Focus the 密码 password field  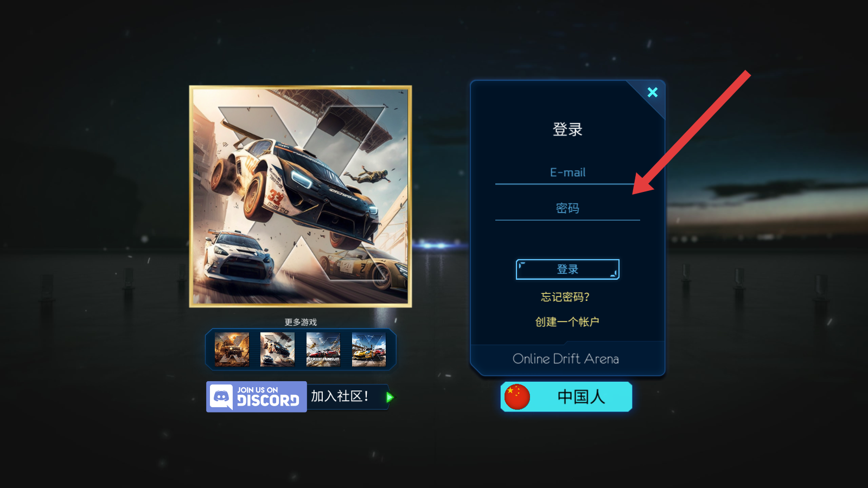click(567, 209)
